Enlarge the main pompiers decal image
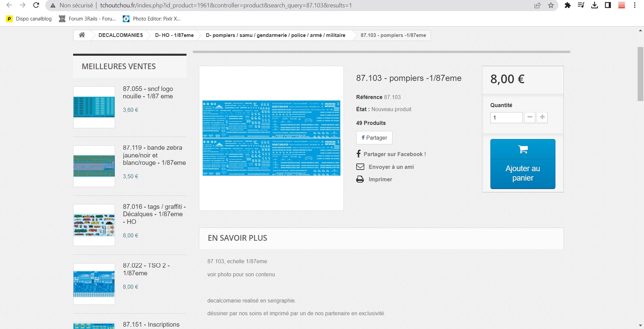Viewport: 644px width, 329px height. pyautogui.click(x=271, y=138)
